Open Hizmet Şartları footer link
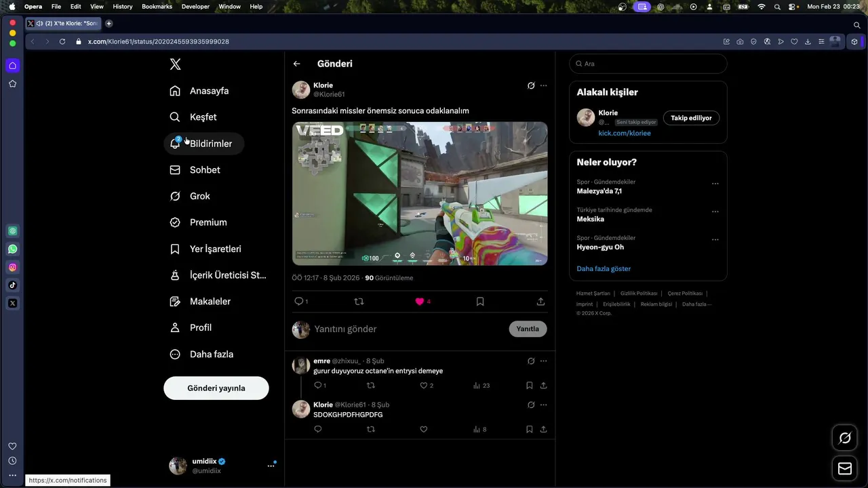 593,293
